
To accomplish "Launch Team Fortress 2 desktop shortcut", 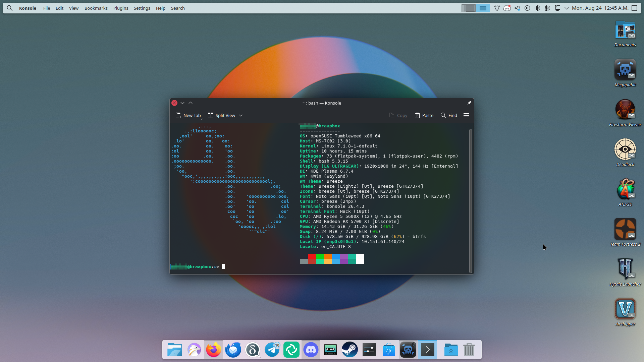I will (x=625, y=233).
